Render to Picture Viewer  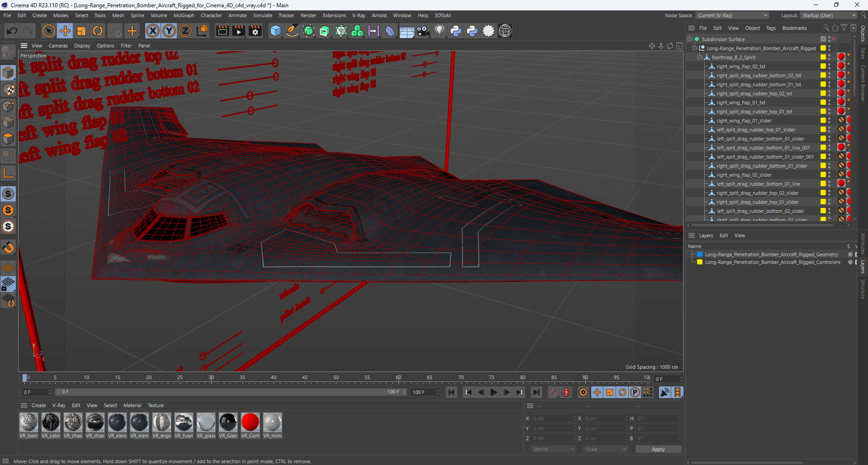pyautogui.click(x=238, y=31)
